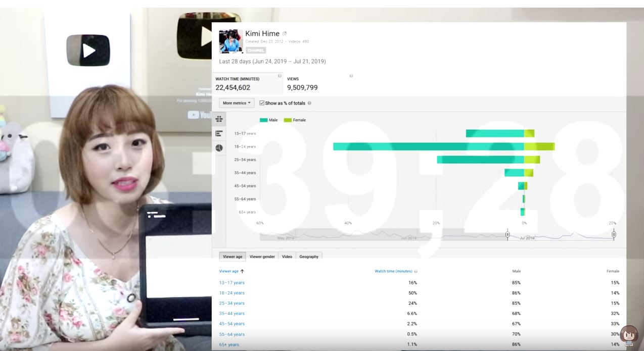Click the Jun 2019 timeline label
Image resolution: width=644 pixels, height=351 pixels.
click(408, 238)
